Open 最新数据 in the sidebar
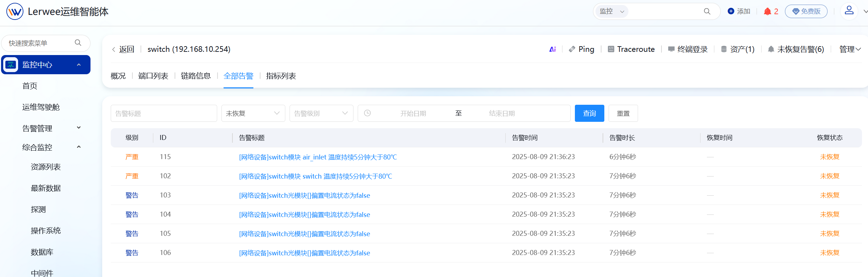The image size is (868, 277). click(x=46, y=188)
